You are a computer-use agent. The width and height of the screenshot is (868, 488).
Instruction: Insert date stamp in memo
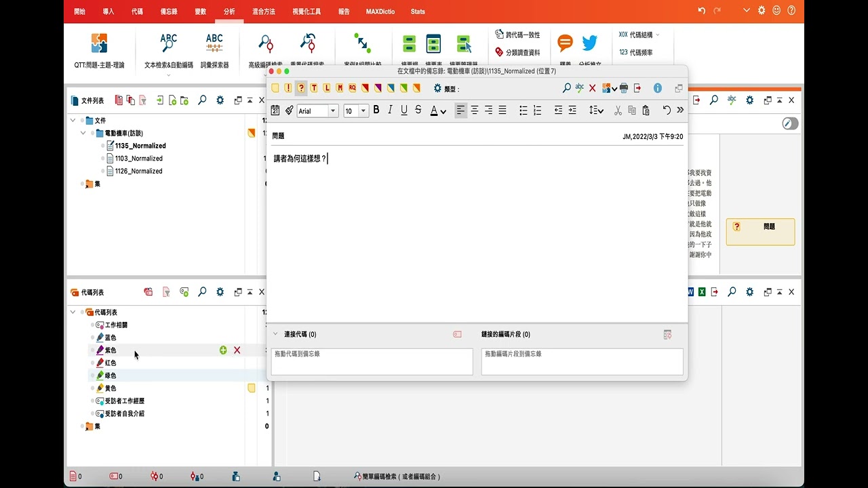click(x=275, y=110)
